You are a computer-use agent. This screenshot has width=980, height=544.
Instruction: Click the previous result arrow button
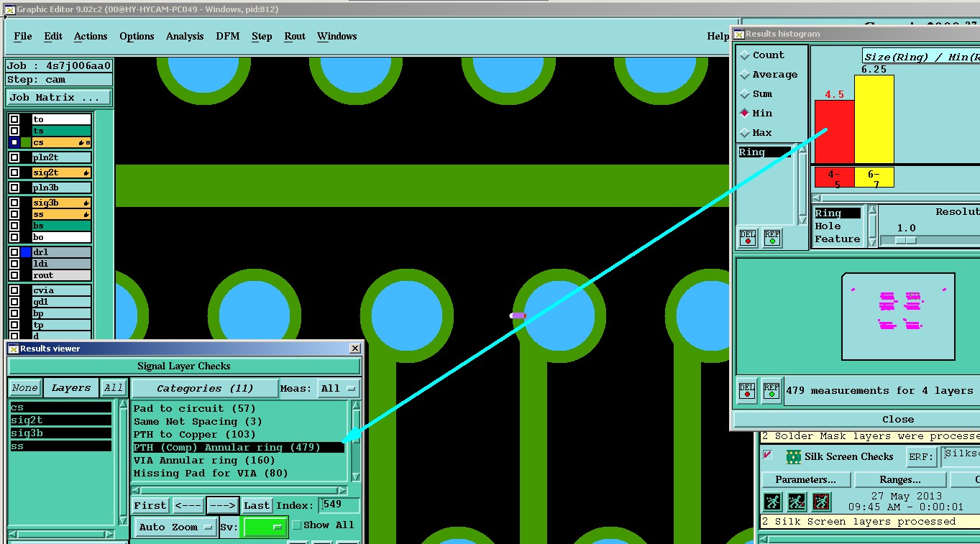[188, 506]
